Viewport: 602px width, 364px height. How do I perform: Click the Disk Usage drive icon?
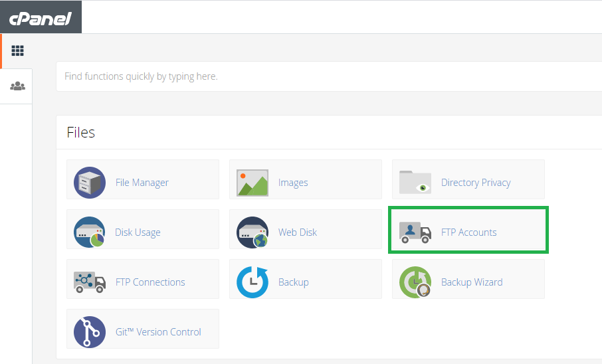[x=90, y=232]
